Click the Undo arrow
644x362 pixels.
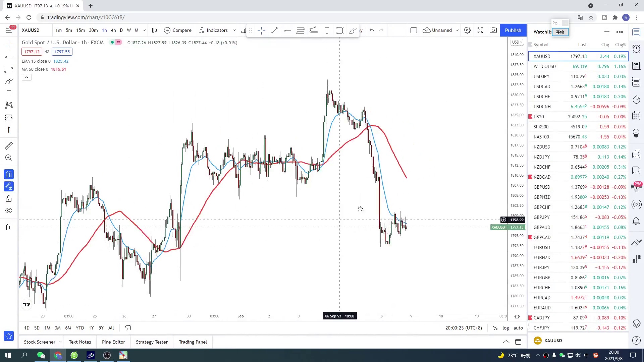372,30
